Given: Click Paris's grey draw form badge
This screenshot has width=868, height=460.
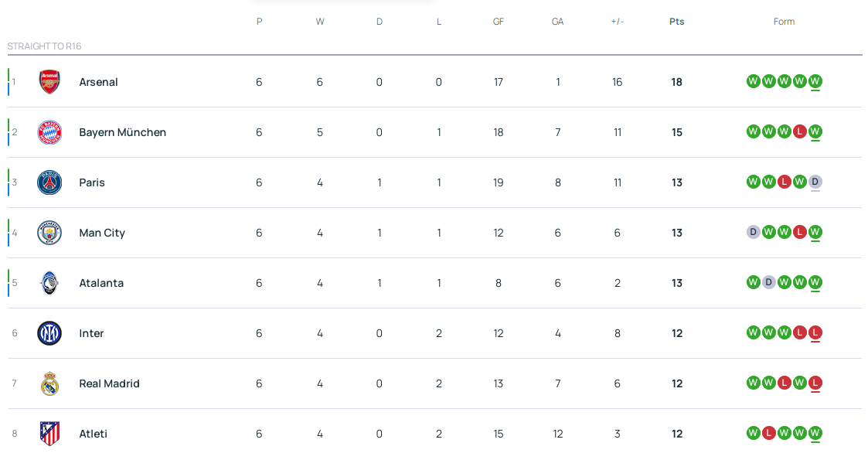Looking at the screenshot, I should [x=815, y=182].
